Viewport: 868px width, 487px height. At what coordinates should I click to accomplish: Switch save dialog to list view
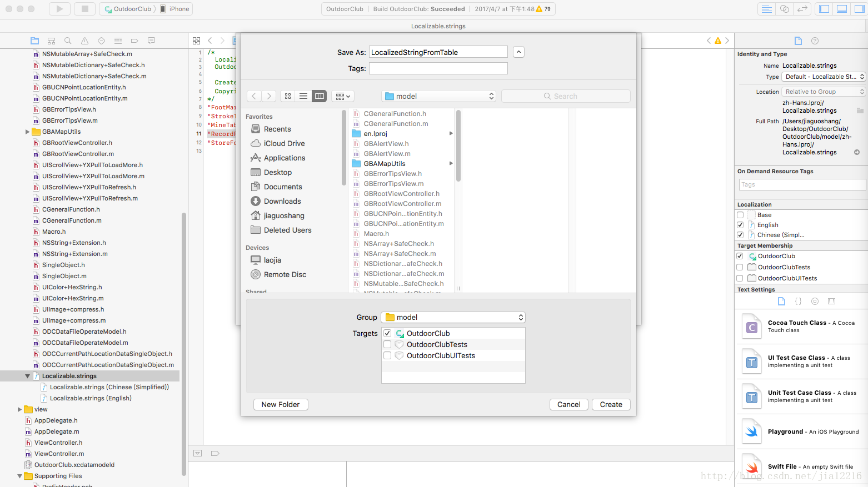[303, 96]
